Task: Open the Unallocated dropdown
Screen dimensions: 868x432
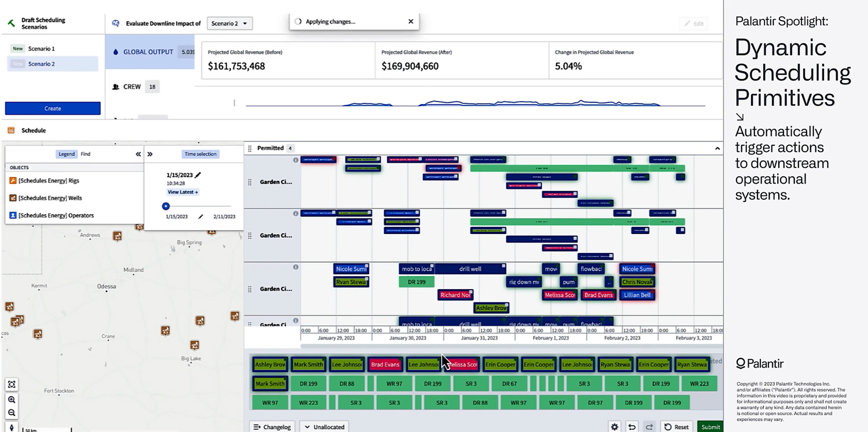Action: tap(325, 427)
